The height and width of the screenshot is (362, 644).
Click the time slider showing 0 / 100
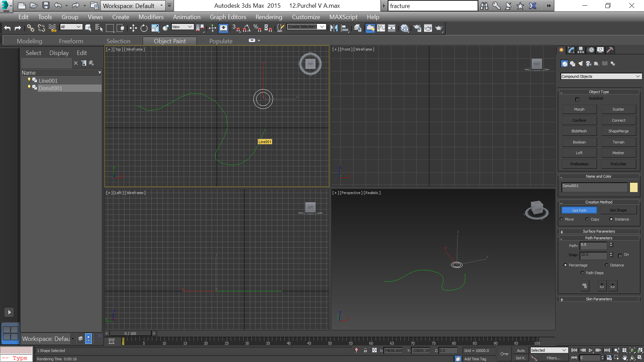pos(130,334)
